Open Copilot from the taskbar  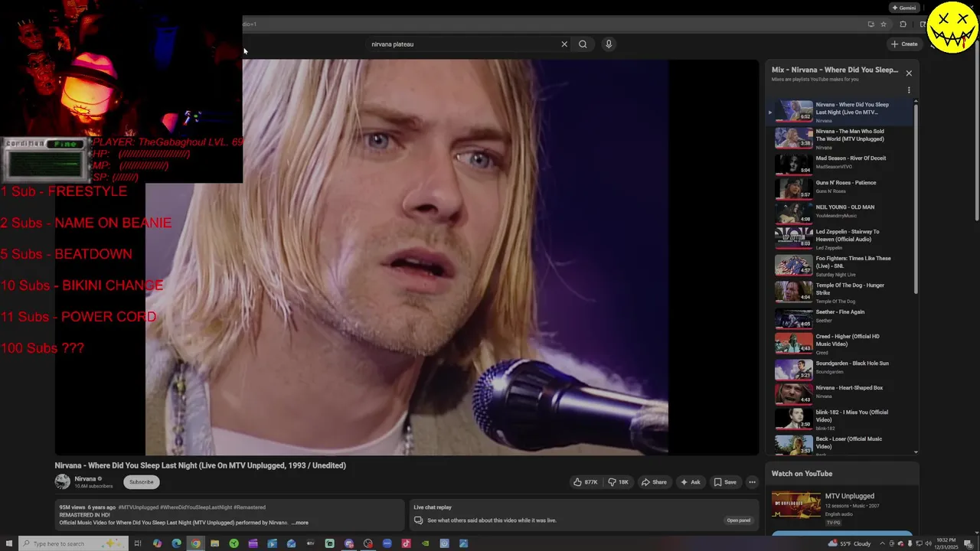click(x=157, y=543)
